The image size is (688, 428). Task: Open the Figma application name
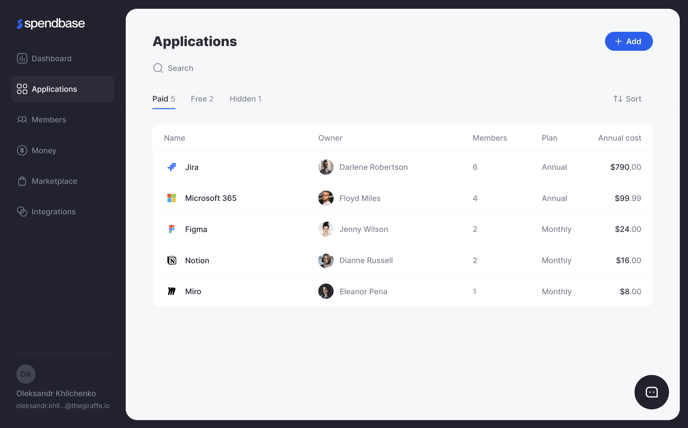coord(196,229)
